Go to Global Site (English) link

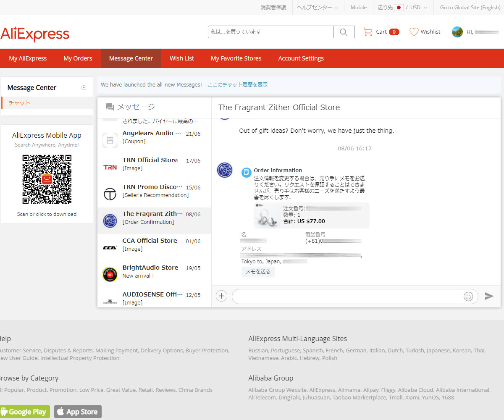coord(470,8)
